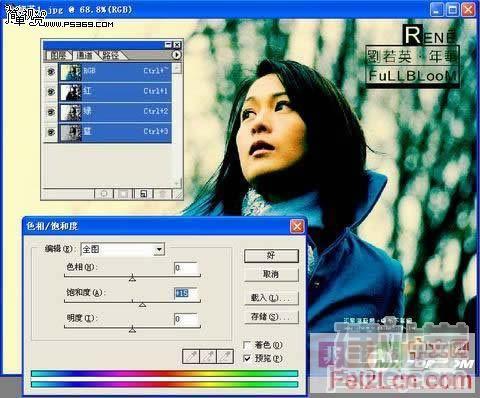Viewport: 480px width, 398px height.
Task: Click the 取消 cancel button
Action: coord(271,274)
